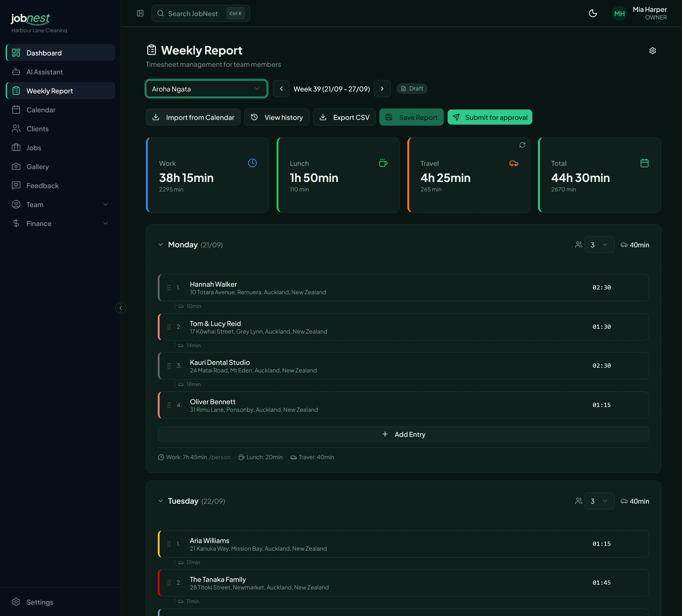Open View history
The width and height of the screenshot is (682, 616).
click(277, 117)
